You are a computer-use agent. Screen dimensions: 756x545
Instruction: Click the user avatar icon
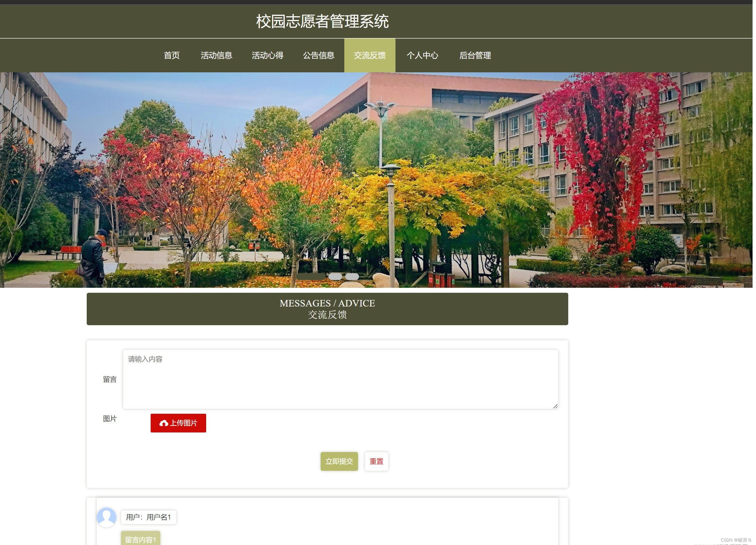(x=106, y=517)
